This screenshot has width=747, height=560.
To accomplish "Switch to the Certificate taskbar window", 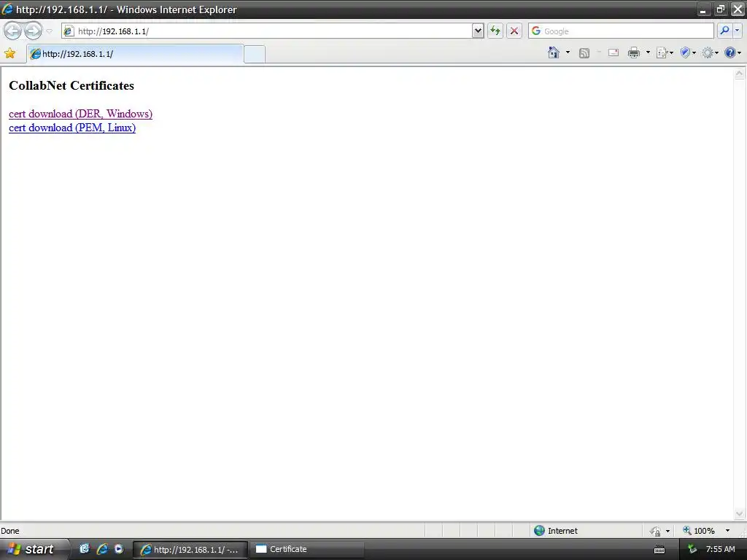I will coord(307,549).
